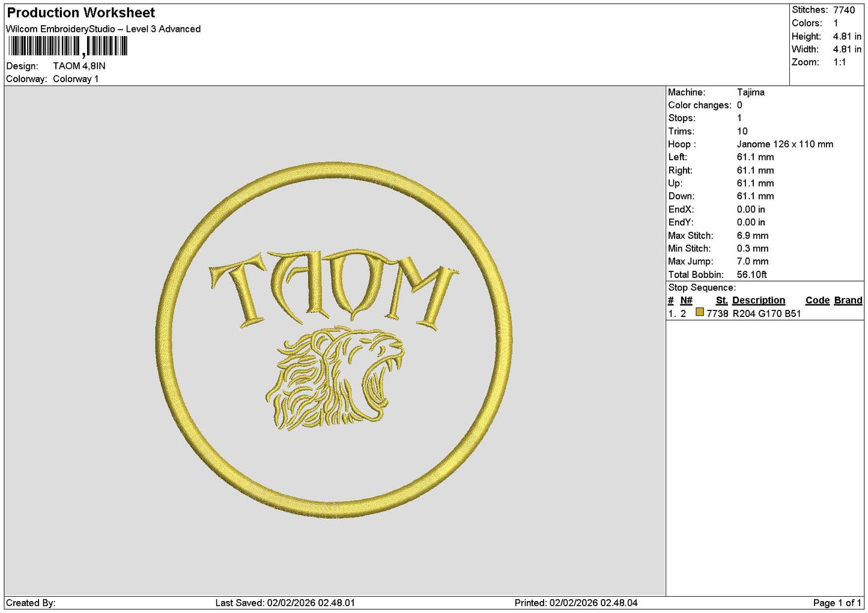Screen dimensions: 868x613
Task: Click the thread description 'R204 G170 B51'
Action: point(766,313)
